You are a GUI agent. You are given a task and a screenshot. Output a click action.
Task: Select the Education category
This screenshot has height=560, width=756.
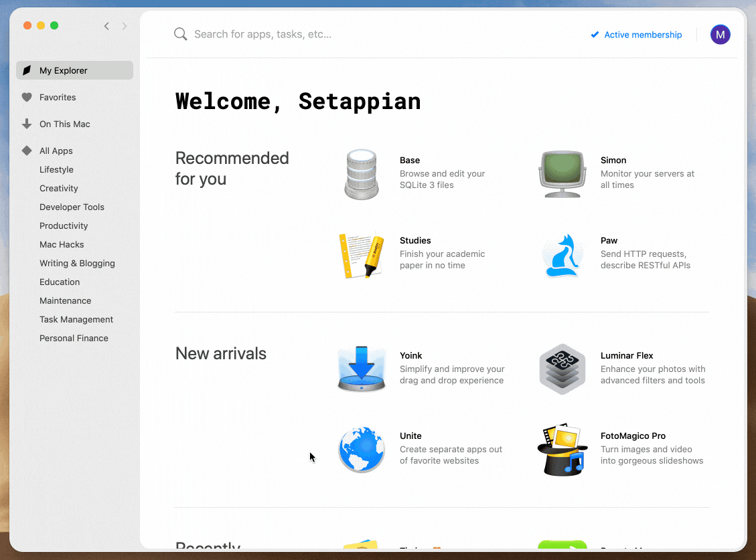[60, 282]
